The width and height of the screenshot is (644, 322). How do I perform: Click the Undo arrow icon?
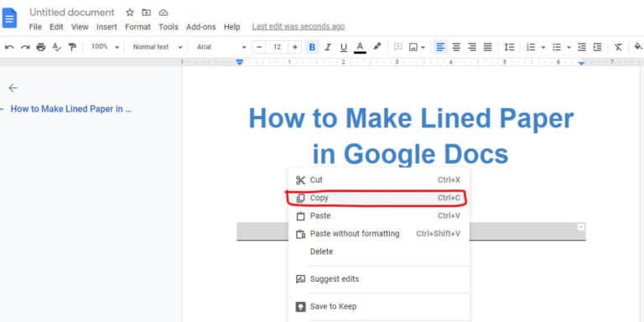(x=9, y=47)
